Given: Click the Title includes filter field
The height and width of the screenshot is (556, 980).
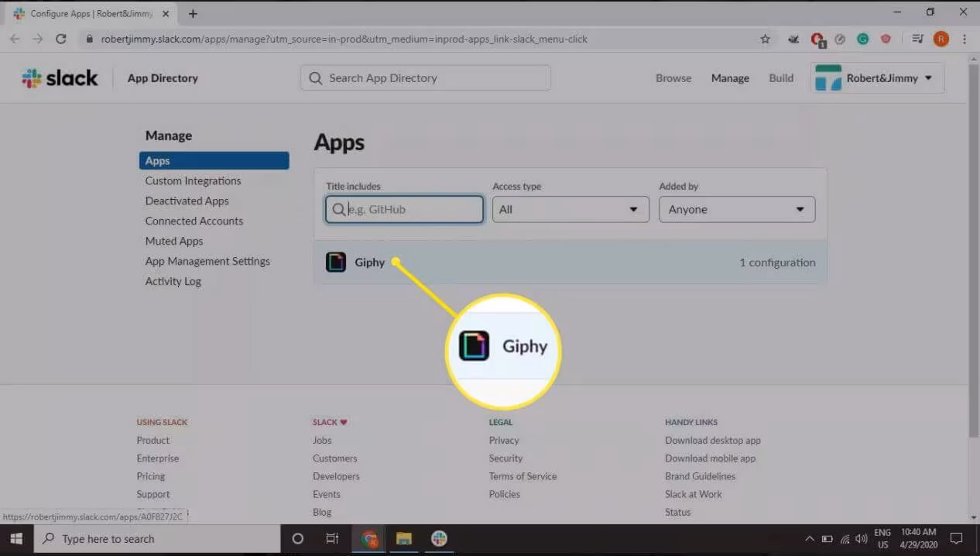Looking at the screenshot, I should 404,209.
